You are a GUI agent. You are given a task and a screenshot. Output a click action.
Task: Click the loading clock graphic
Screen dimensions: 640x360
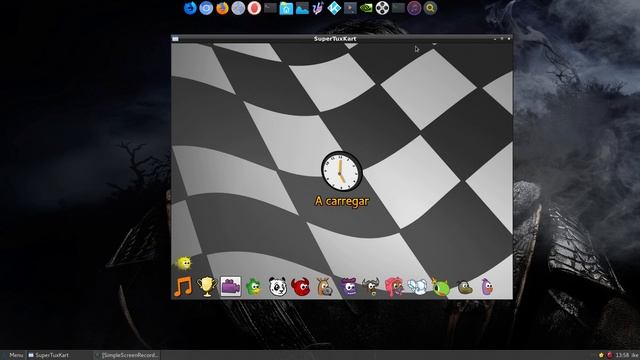(341, 171)
